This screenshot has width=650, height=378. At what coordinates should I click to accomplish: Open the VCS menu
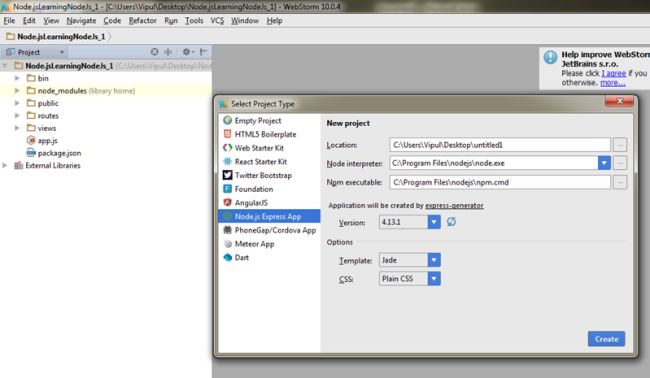(217, 21)
